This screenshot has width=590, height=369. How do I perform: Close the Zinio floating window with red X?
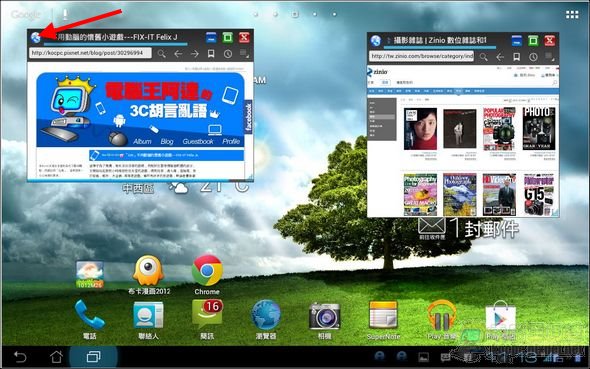[550, 40]
